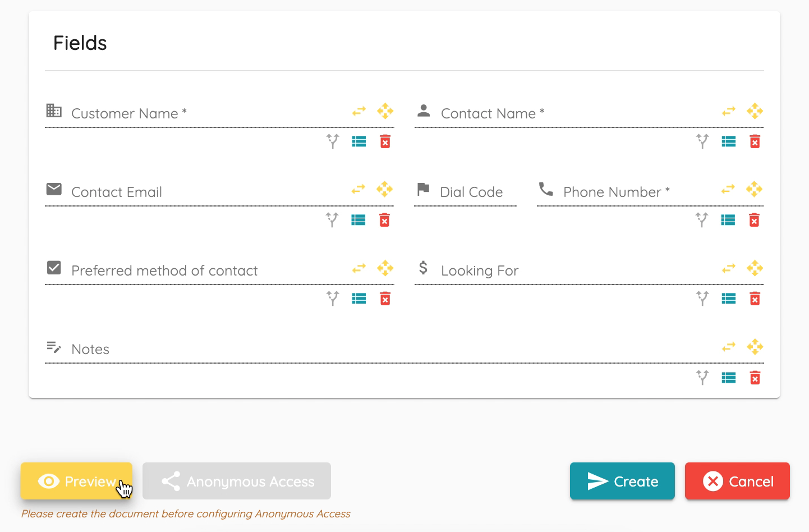Delete the Contact Name field
809x532 pixels.
pyautogui.click(x=755, y=141)
